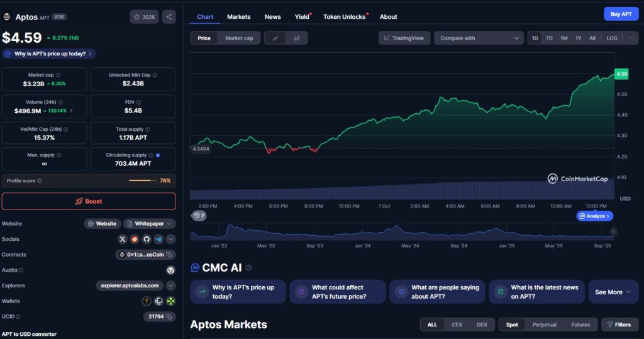644x339 pixels.
Task: Open the About tab
Action: point(388,17)
